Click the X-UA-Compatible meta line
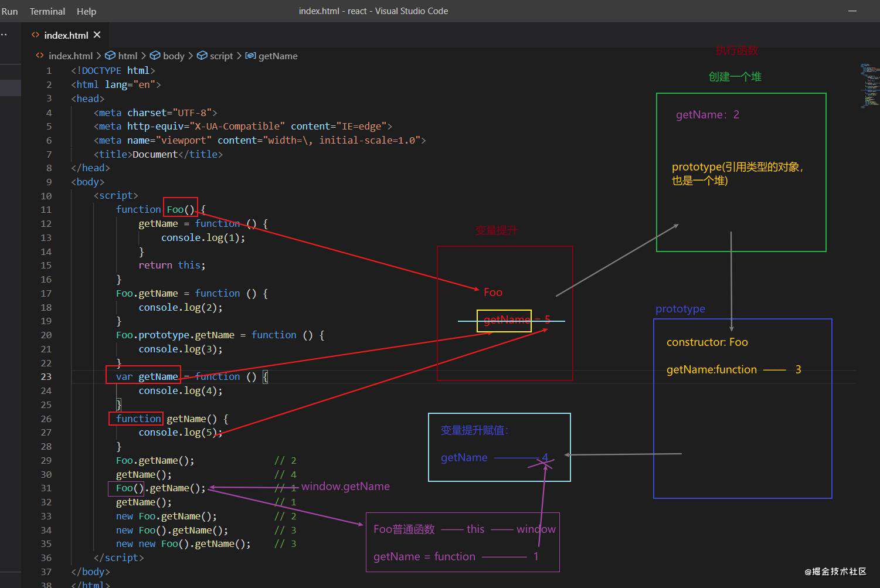Viewport: 880px width, 588px height. 243,126
